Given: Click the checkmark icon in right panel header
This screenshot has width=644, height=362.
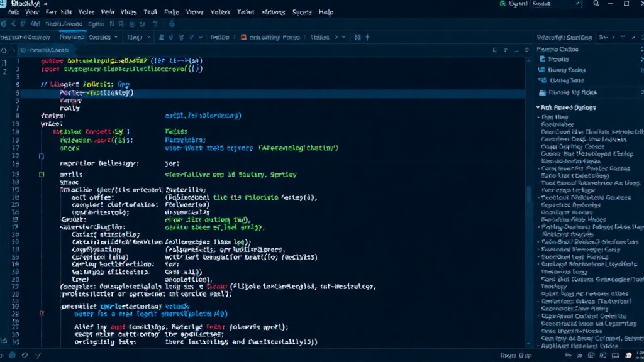Looking at the screenshot, I should coord(633,37).
